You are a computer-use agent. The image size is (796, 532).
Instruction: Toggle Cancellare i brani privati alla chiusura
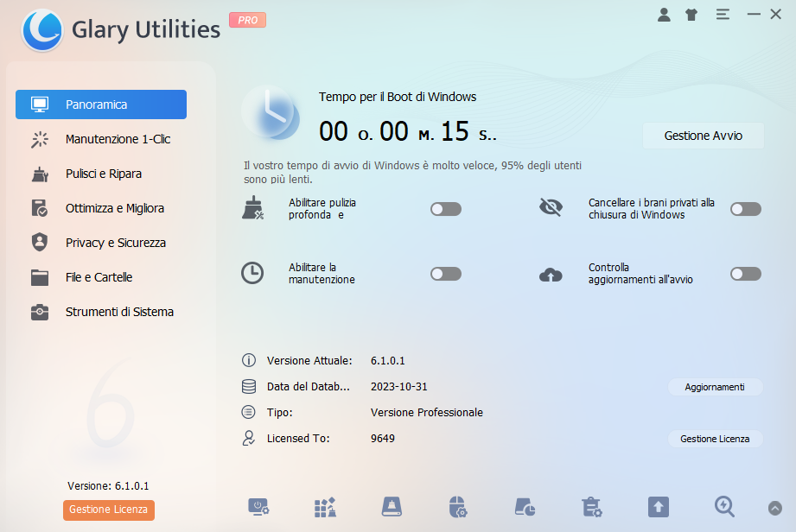(x=746, y=209)
